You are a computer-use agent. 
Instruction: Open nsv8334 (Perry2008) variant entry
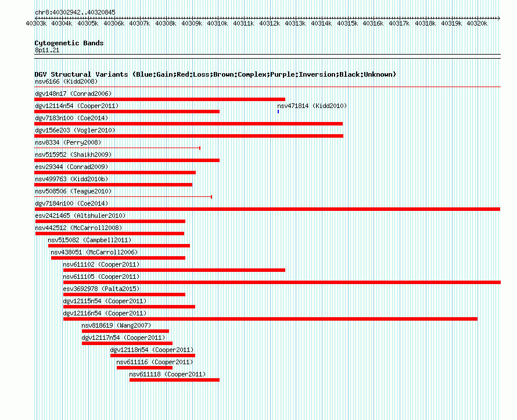click(68, 142)
